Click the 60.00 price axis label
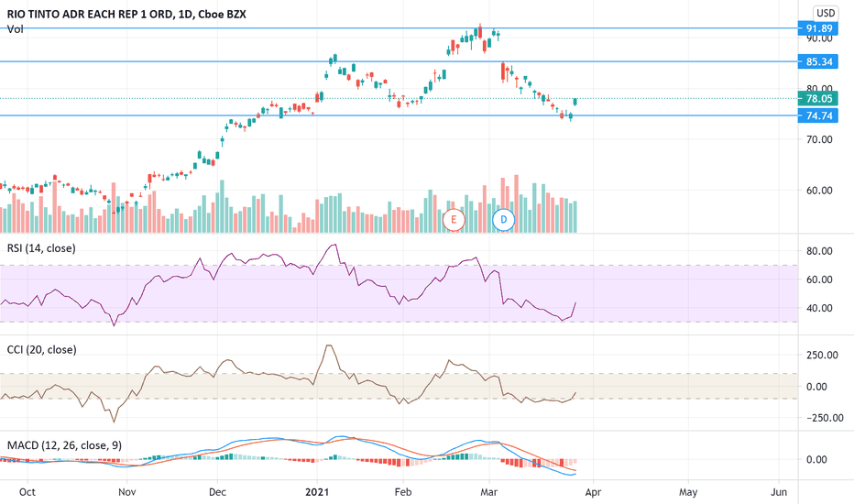The image size is (854, 504). tap(819, 191)
